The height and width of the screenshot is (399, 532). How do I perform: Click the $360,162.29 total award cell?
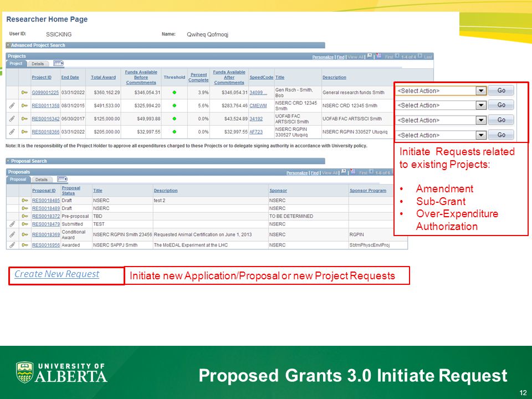pos(106,93)
